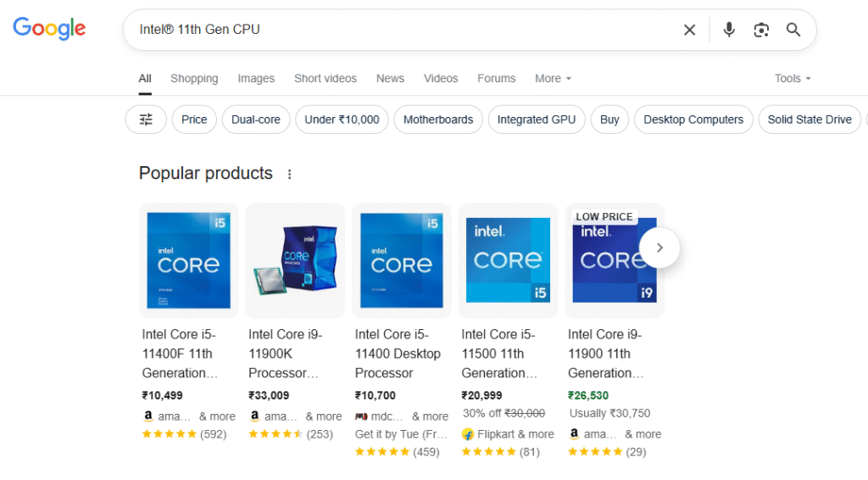Click the magnifying glass search button
Screen dimensions: 868x480
click(793, 31)
